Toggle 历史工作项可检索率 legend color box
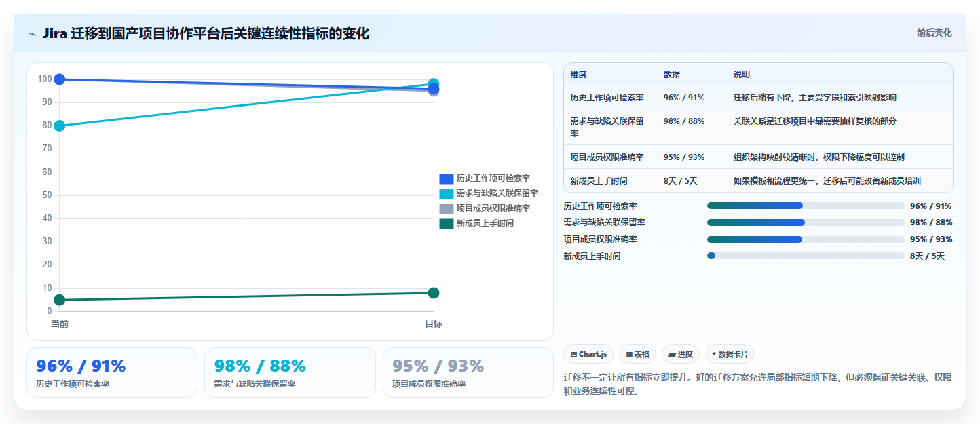980x424 pixels. [x=446, y=179]
